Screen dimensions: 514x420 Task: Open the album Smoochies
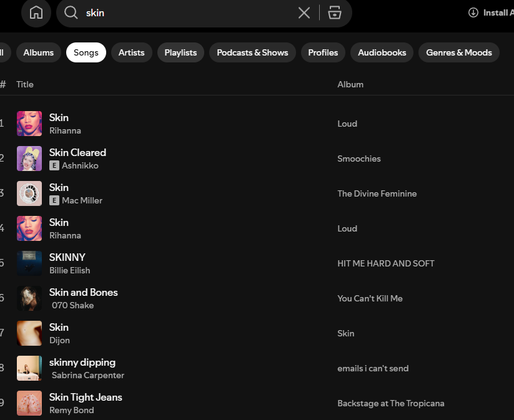point(359,159)
